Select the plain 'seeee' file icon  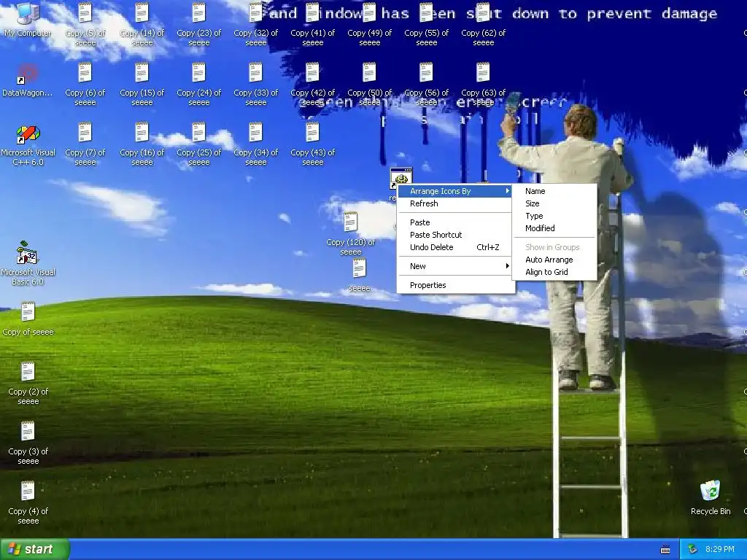(359, 275)
